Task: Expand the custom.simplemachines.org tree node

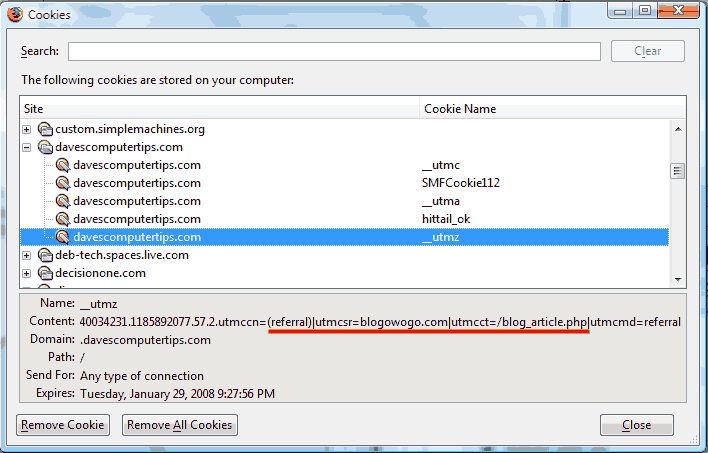Action: [x=27, y=130]
